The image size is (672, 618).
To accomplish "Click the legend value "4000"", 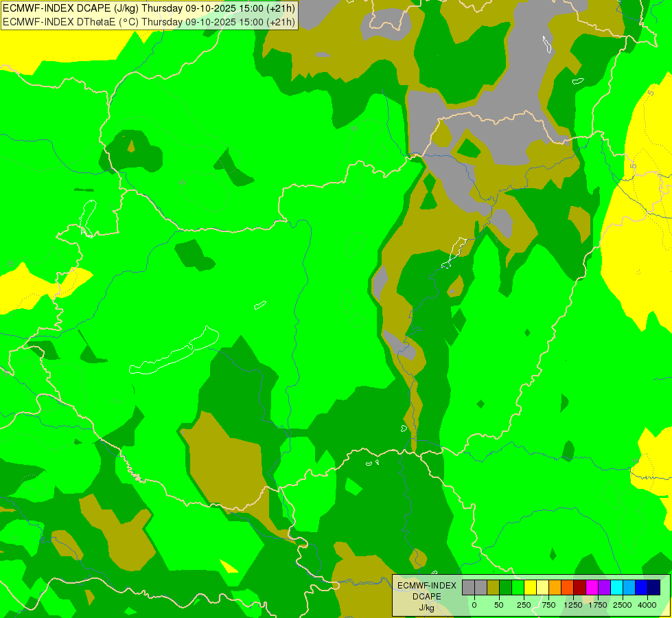I will [x=647, y=605].
